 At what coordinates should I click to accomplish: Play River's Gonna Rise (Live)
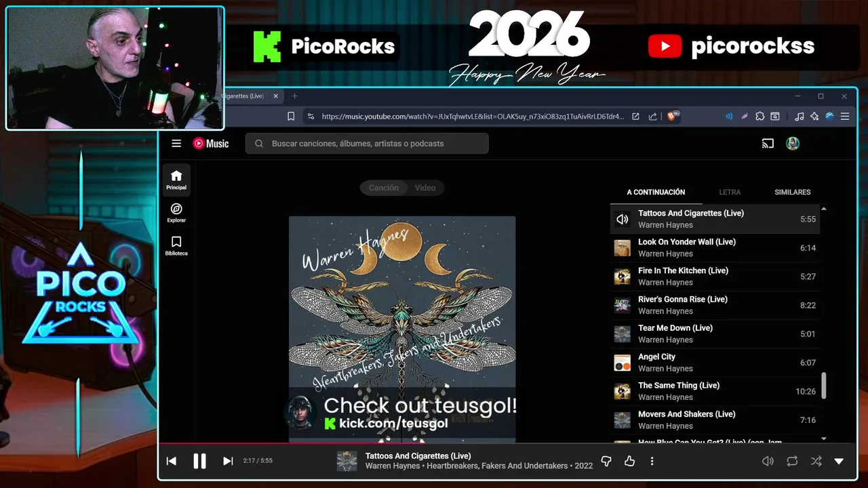[715, 305]
